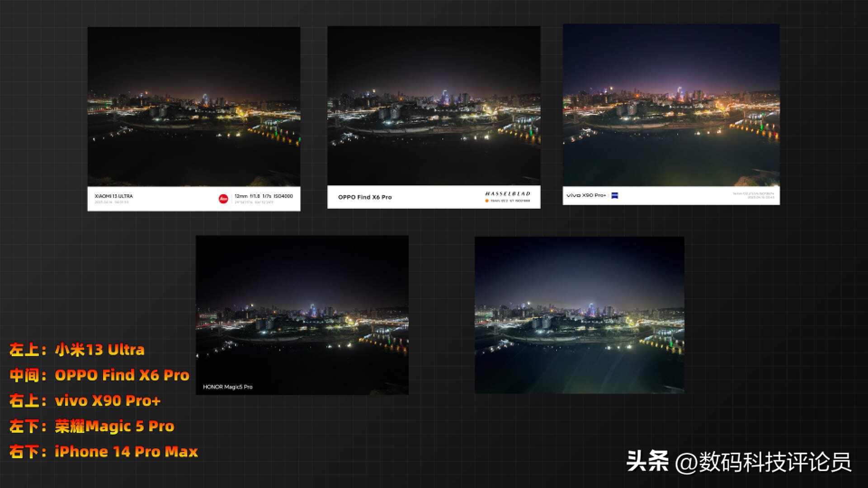Click the orange dot under Hasselblad text

pos(487,201)
